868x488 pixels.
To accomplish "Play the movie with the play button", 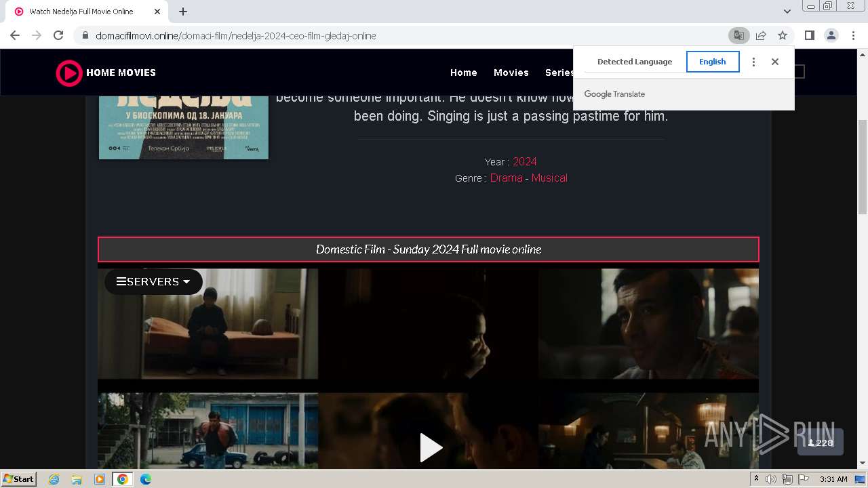I will click(431, 447).
